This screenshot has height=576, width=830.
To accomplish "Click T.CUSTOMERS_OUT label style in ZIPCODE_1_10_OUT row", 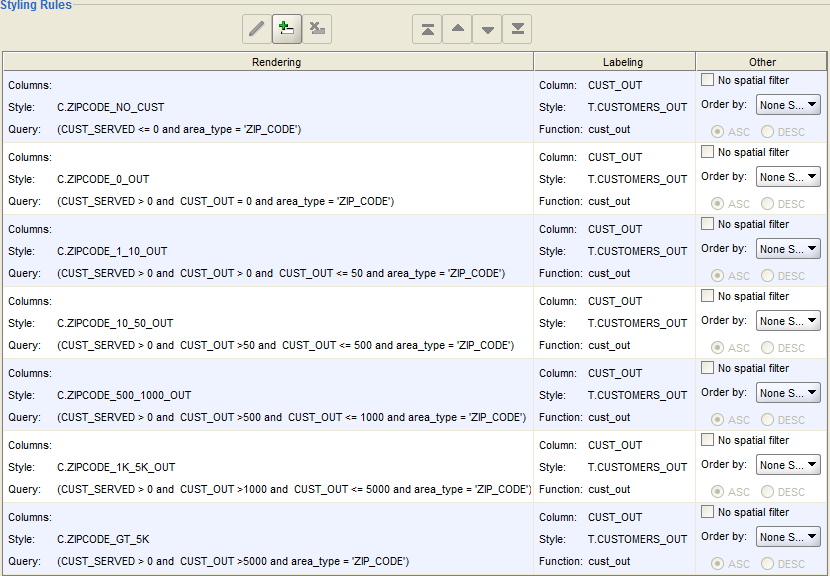I will (x=637, y=251).
